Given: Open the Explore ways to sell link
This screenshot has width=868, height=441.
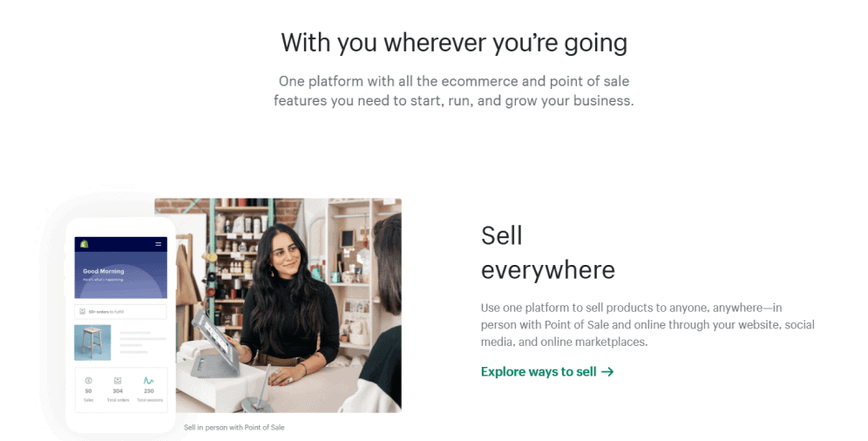Looking at the screenshot, I should click(x=547, y=372).
